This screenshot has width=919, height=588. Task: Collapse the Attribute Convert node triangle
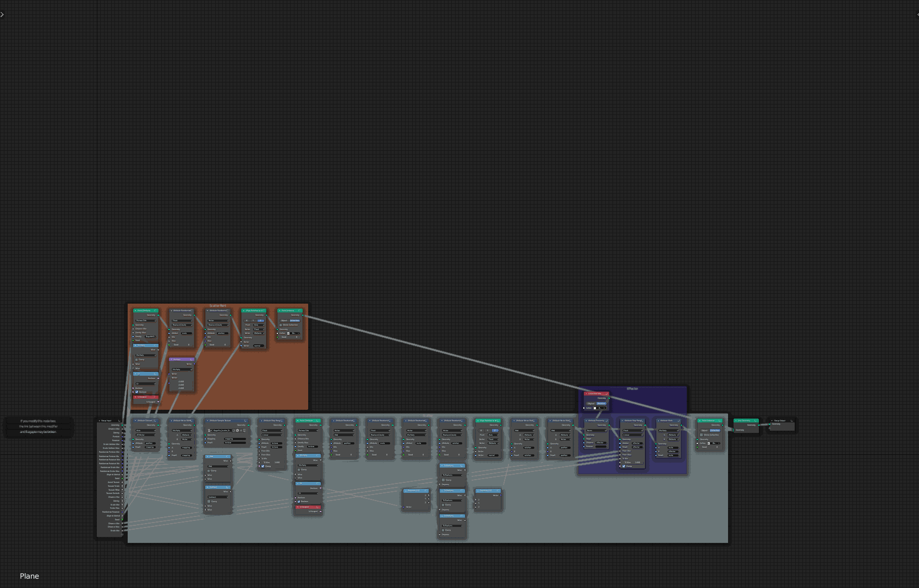coord(135,421)
